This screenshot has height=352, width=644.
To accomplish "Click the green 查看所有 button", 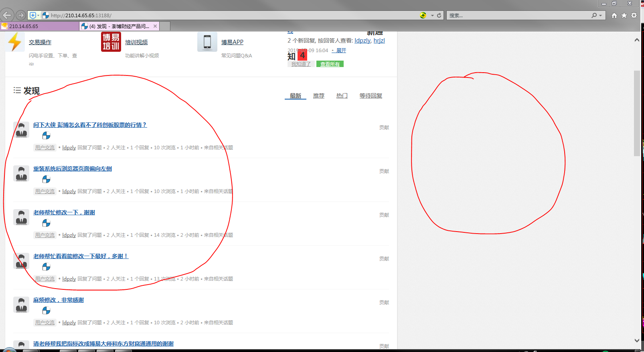I will [330, 64].
